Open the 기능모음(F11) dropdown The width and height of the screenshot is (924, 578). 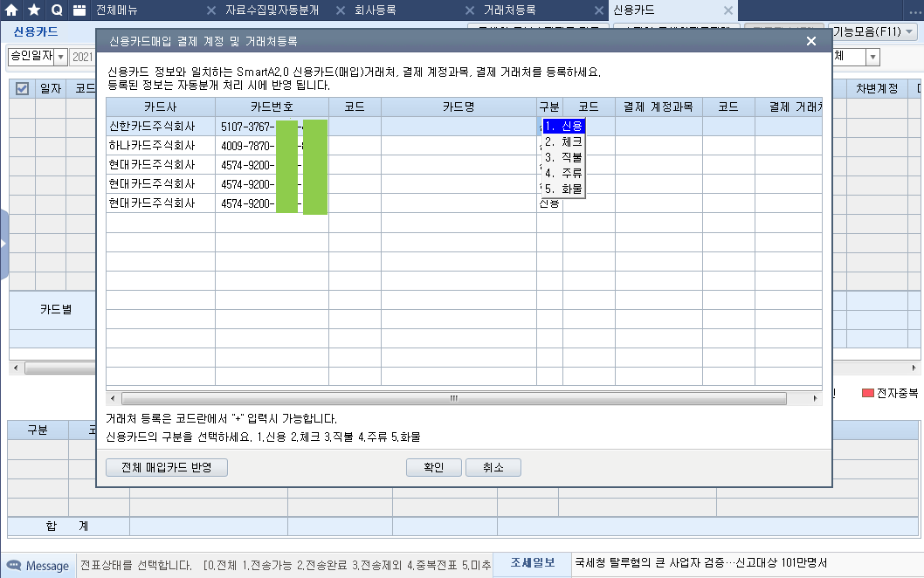872,31
